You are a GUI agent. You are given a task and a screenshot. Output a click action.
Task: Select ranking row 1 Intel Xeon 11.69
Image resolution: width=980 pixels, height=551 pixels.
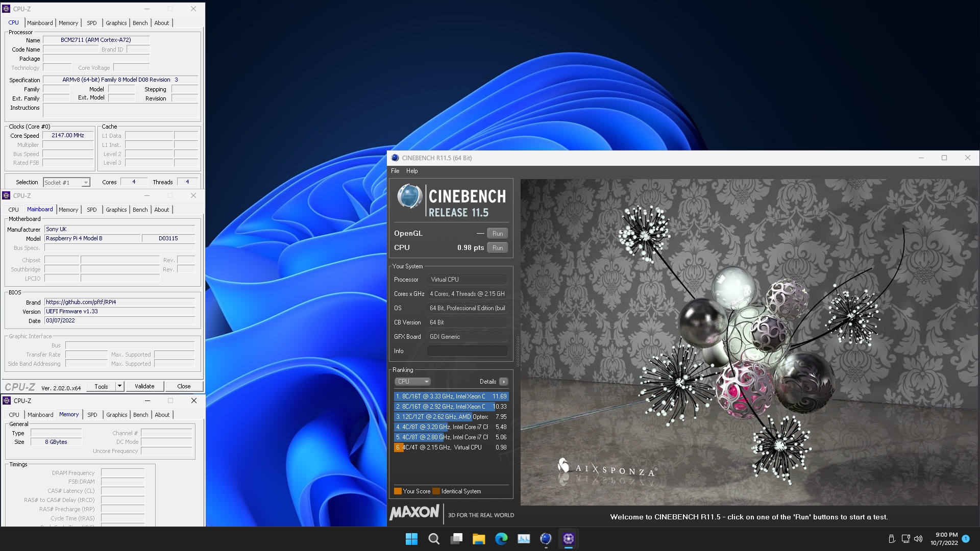451,396
